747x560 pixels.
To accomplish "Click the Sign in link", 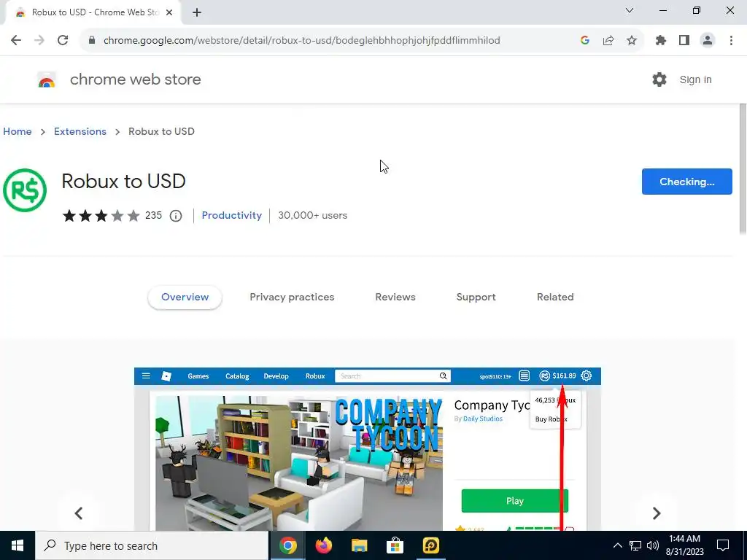I will click(x=695, y=79).
